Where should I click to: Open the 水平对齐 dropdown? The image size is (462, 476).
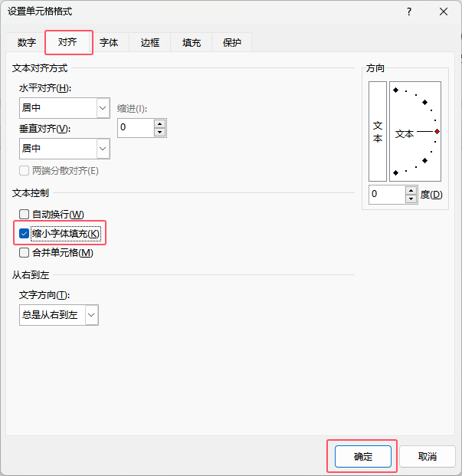coord(103,109)
